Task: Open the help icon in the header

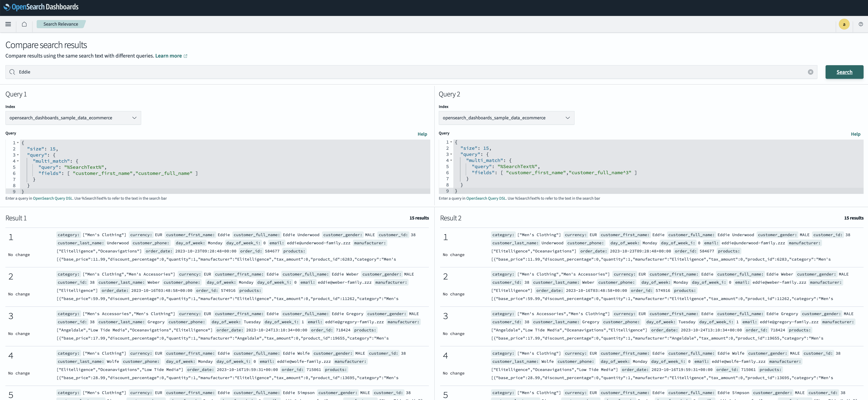Action: click(861, 24)
